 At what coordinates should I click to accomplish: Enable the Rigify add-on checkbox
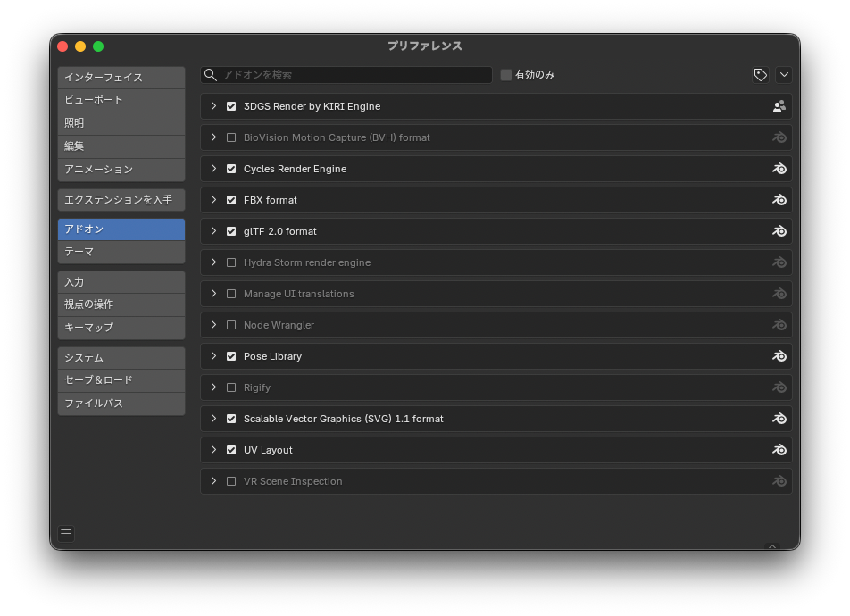231,387
